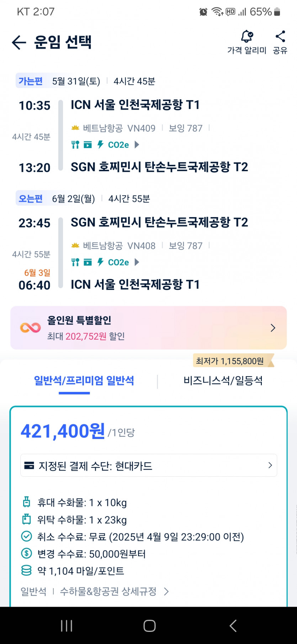Tap the entertainment icon on flight VN409
Screen dimensions: 297x644
(x=87, y=145)
